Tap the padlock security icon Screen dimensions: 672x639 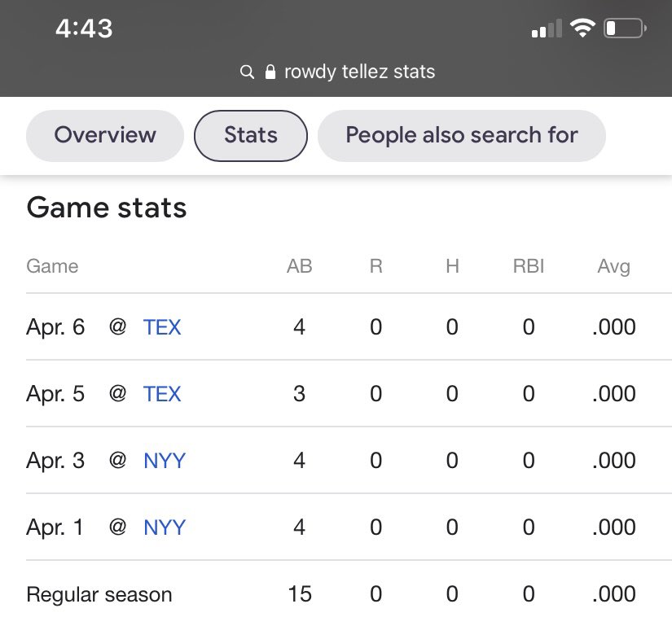click(x=270, y=72)
